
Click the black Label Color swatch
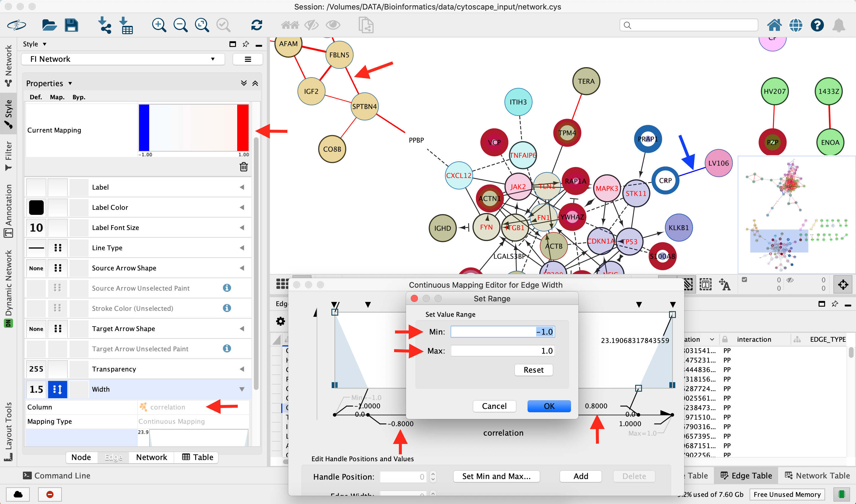click(x=36, y=207)
